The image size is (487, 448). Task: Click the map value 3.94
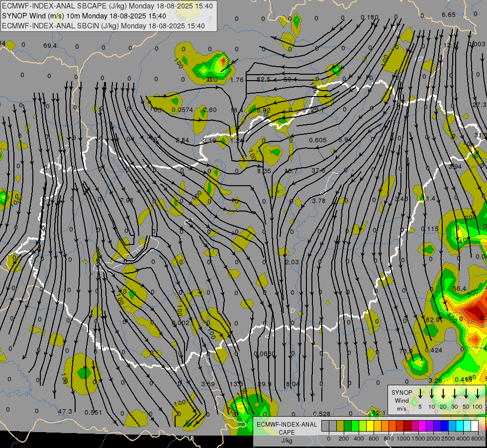point(455,167)
